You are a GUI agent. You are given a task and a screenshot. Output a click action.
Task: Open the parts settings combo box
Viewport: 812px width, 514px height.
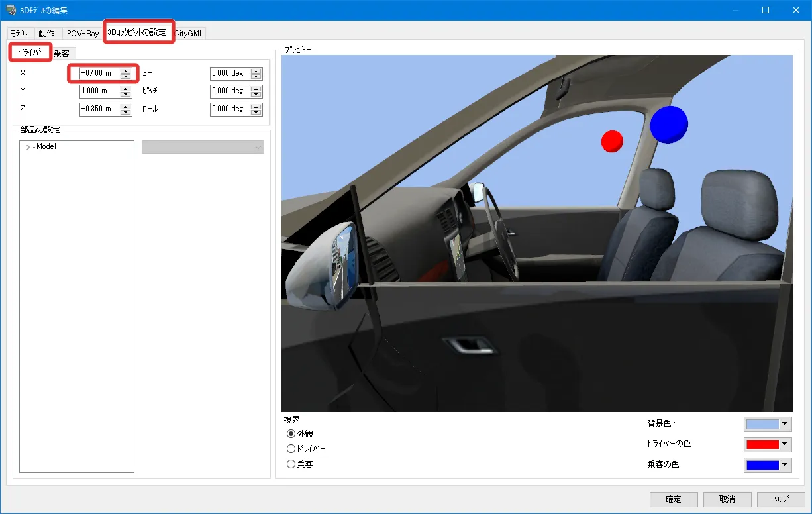tap(203, 147)
